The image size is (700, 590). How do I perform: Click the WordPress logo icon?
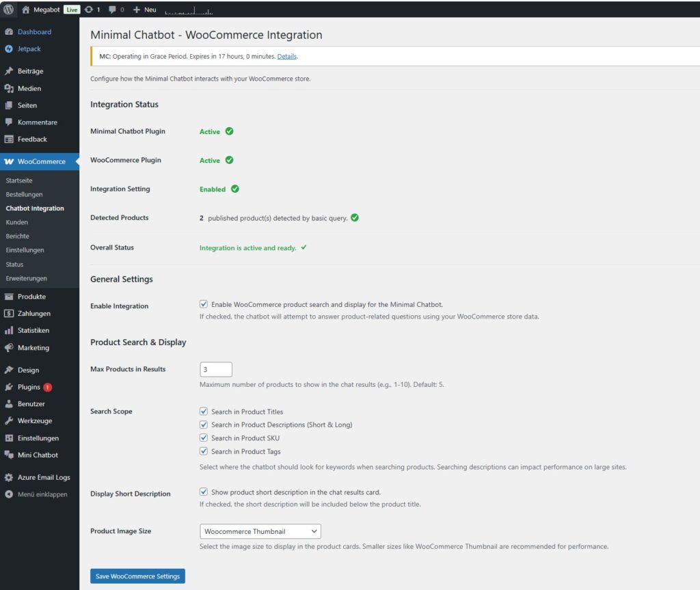coord(8,10)
